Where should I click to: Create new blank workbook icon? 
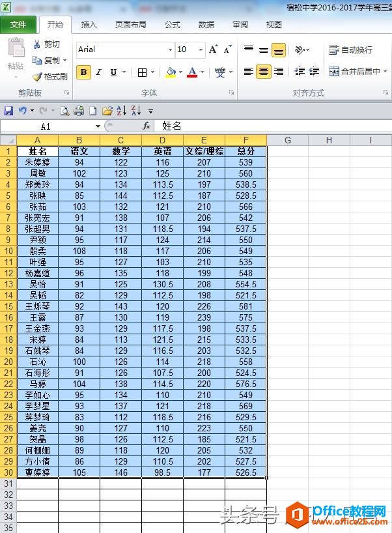click(x=92, y=111)
